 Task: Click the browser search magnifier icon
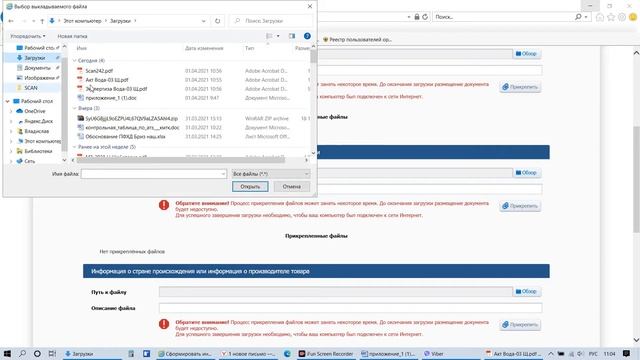pyautogui.click(x=578, y=17)
